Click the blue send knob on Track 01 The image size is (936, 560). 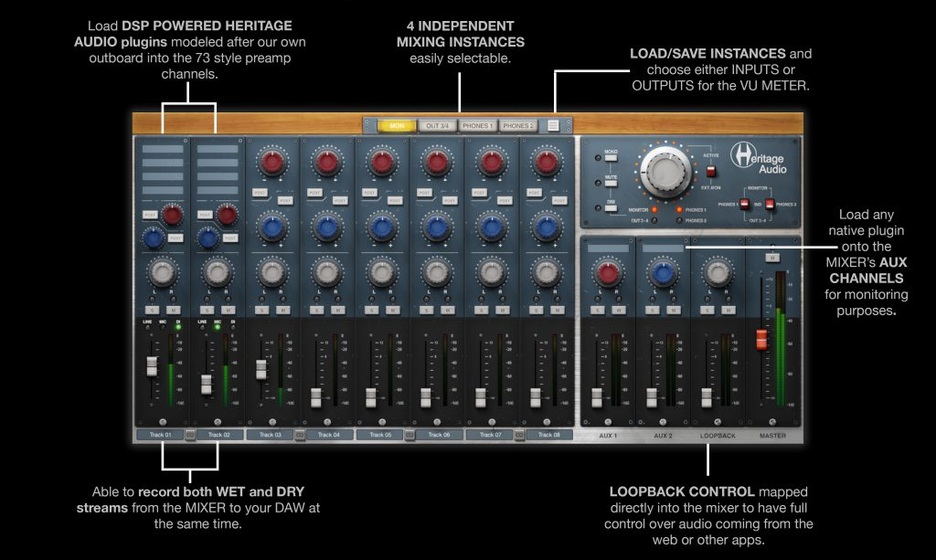[154, 238]
